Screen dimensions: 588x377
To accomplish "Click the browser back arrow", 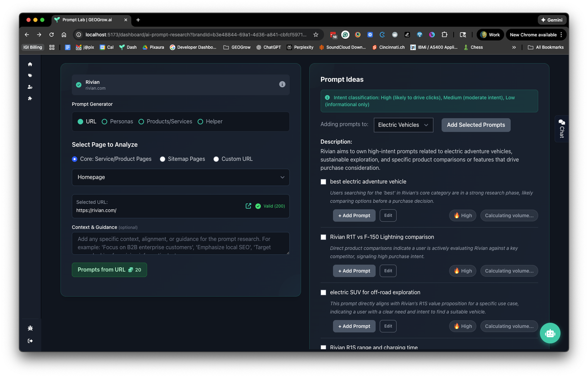I will pos(27,35).
